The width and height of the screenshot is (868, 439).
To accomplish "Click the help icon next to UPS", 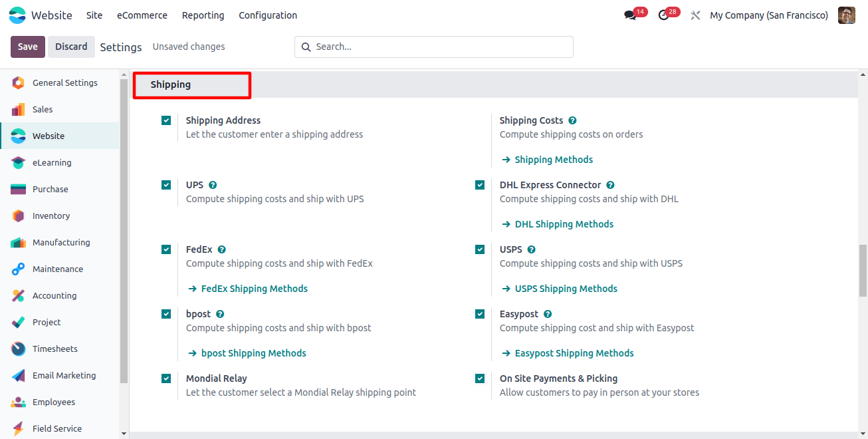I will tap(213, 185).
